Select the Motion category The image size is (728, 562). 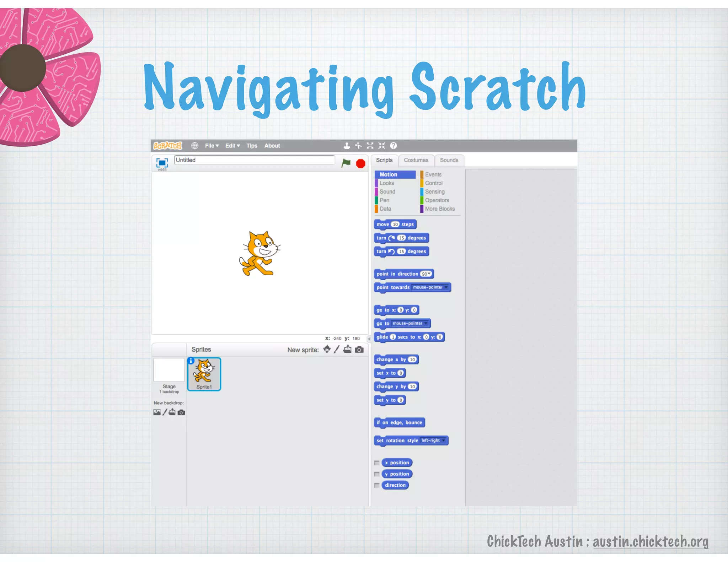pos(395,174)
